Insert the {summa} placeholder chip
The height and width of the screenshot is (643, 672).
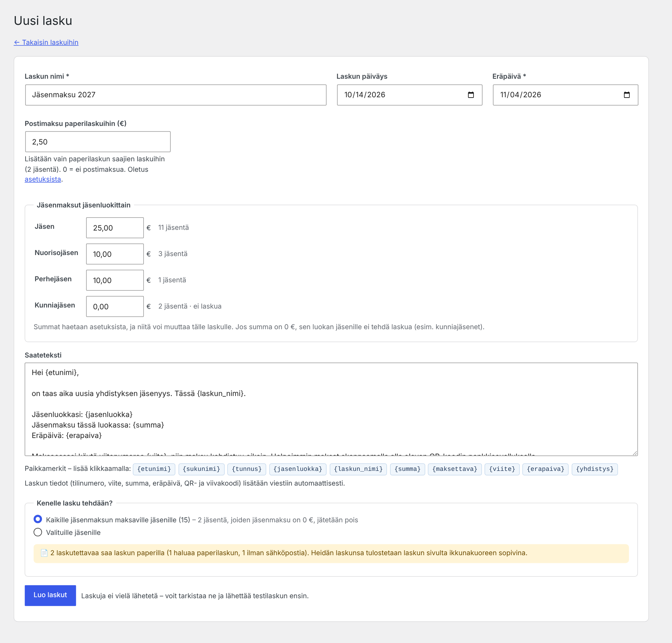(x=407, y=469)
